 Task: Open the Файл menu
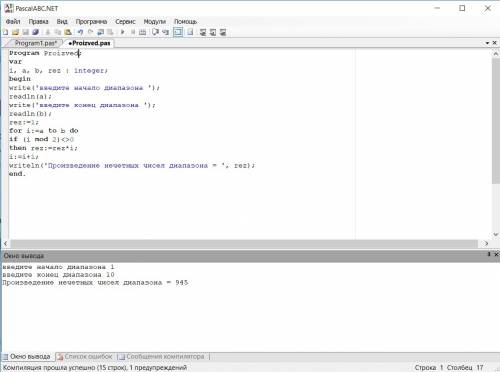[x=13, y=22]
